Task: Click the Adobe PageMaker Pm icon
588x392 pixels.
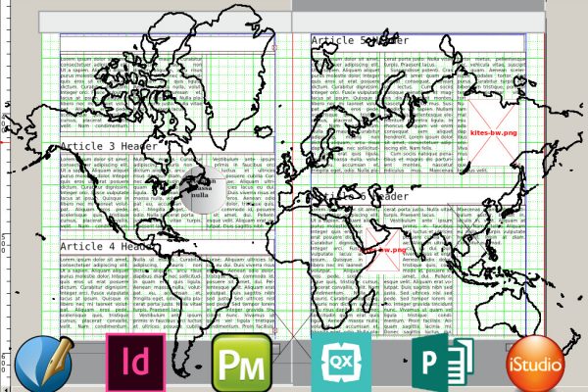Action: 242,363
